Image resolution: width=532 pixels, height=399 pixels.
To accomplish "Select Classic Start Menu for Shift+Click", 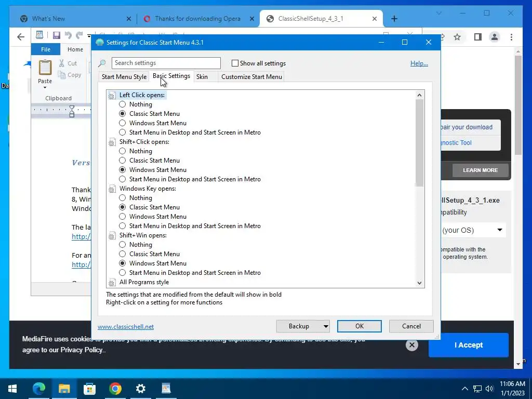I will point(123,160).
